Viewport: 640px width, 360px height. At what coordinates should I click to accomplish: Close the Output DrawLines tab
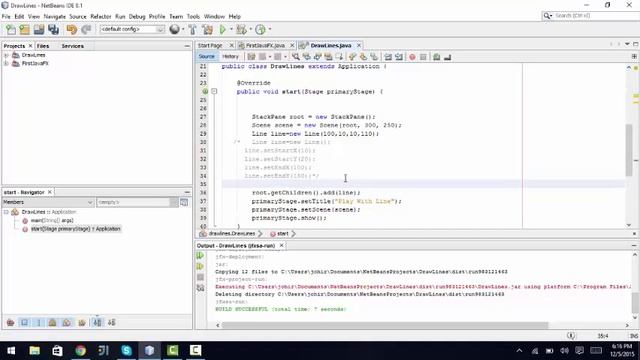tap(281, 246)
